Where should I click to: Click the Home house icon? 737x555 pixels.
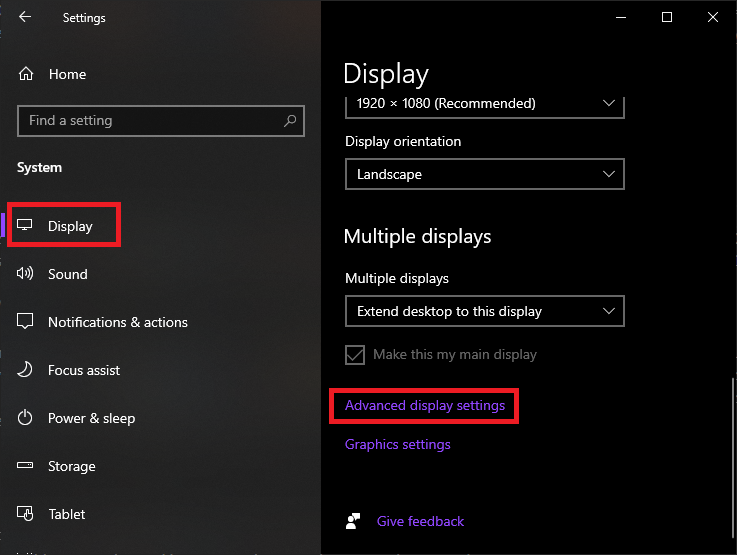(26, 74)
